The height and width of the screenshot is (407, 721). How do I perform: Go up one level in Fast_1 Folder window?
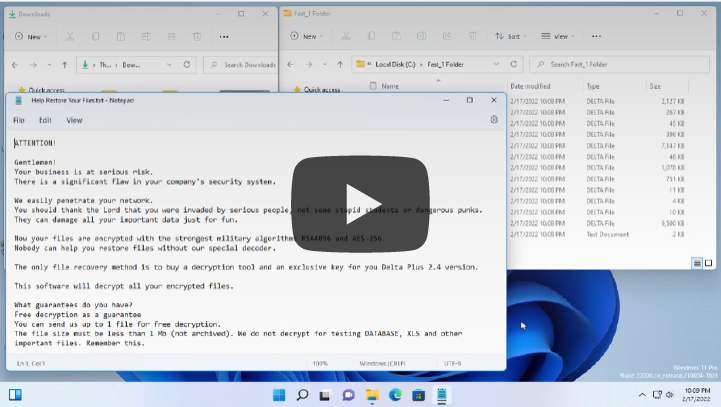click(x=340, y=64)
